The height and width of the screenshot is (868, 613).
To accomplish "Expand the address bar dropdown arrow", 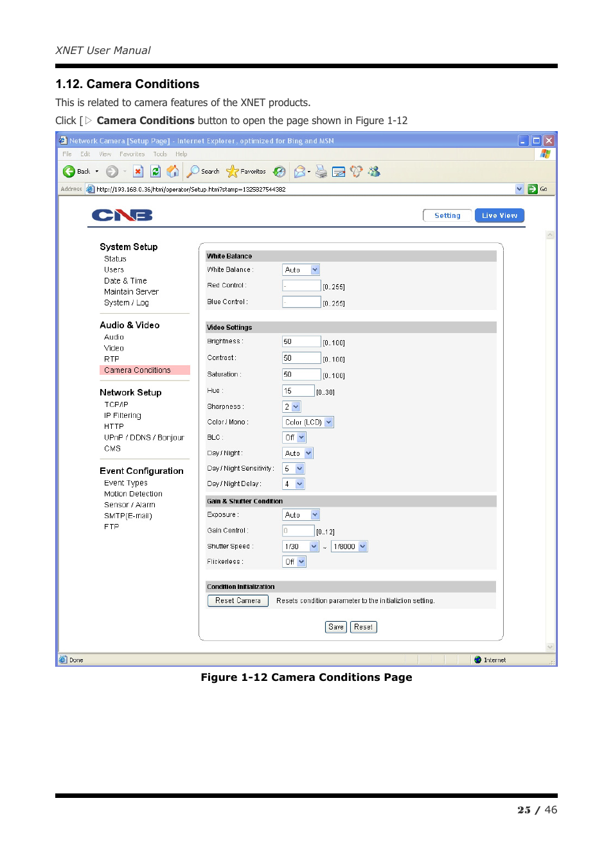I will tap(519, 189).
